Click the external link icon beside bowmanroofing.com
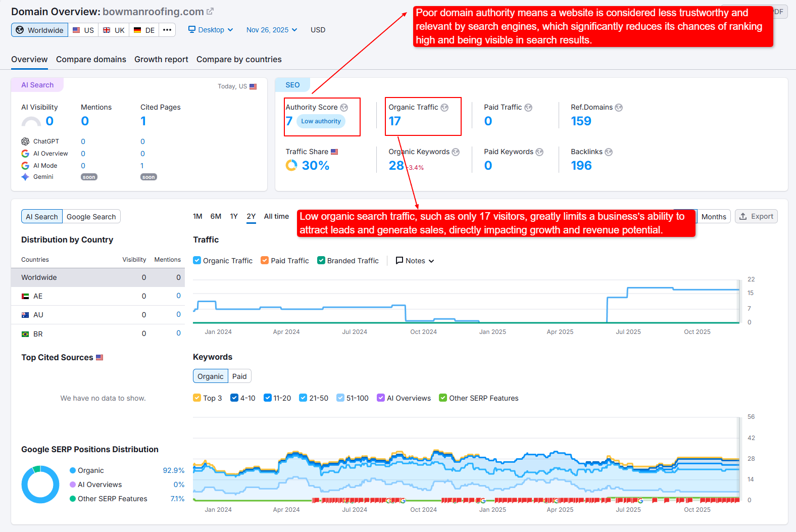Screen dimensions: 796x532 click(x=210, y=12)
